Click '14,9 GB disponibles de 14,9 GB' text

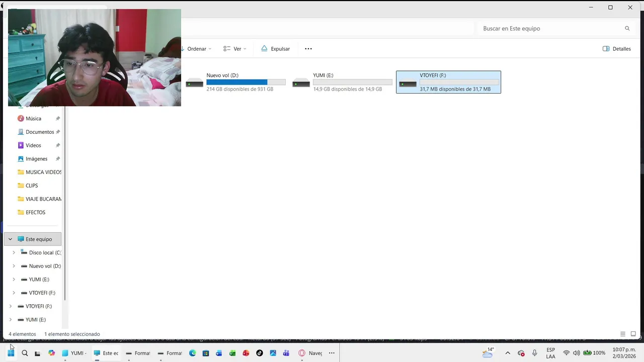point(348,89)
